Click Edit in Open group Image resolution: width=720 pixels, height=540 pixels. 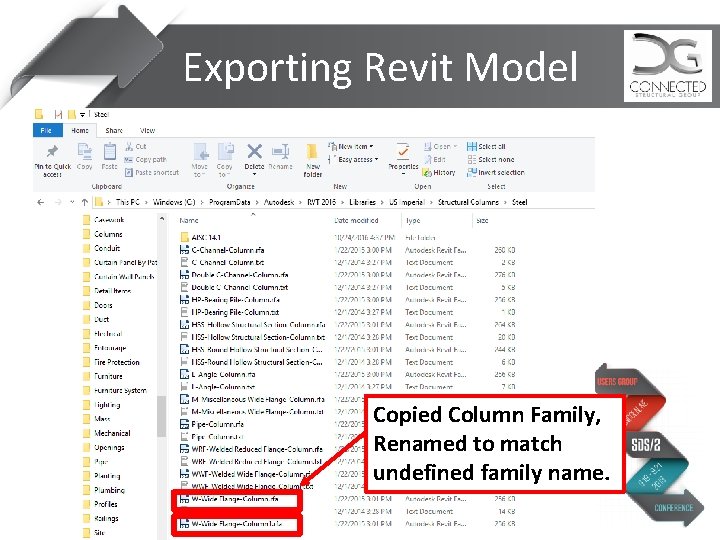click(x=435, y=159)
